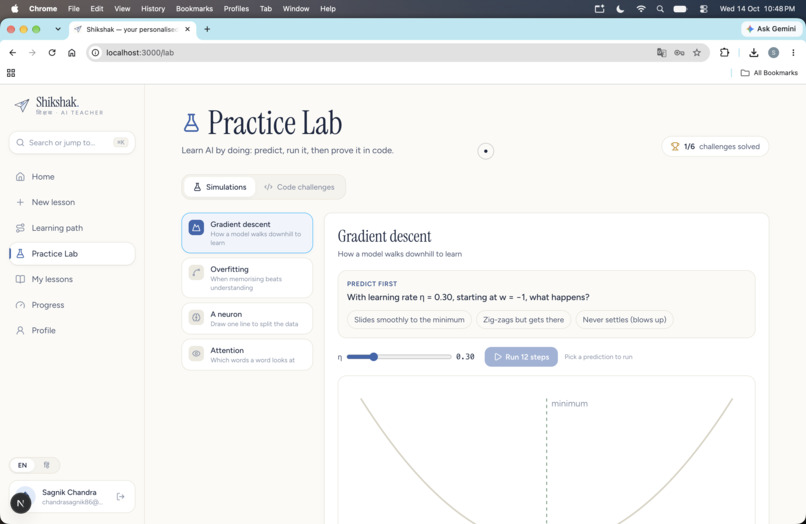Click the browser home icon

click(x=71, y=52)
